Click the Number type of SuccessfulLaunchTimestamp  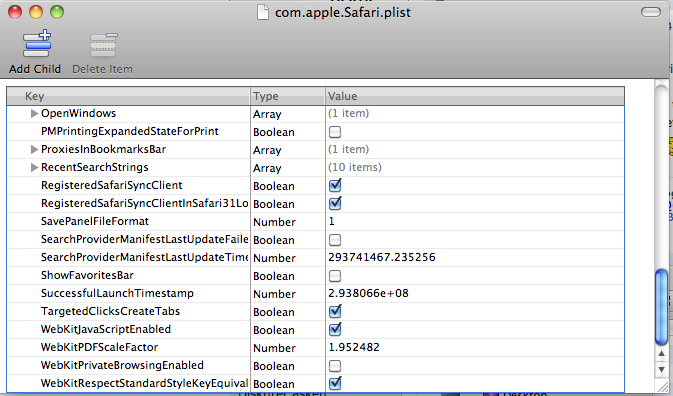pyautogui.click(x=274, y=294)
